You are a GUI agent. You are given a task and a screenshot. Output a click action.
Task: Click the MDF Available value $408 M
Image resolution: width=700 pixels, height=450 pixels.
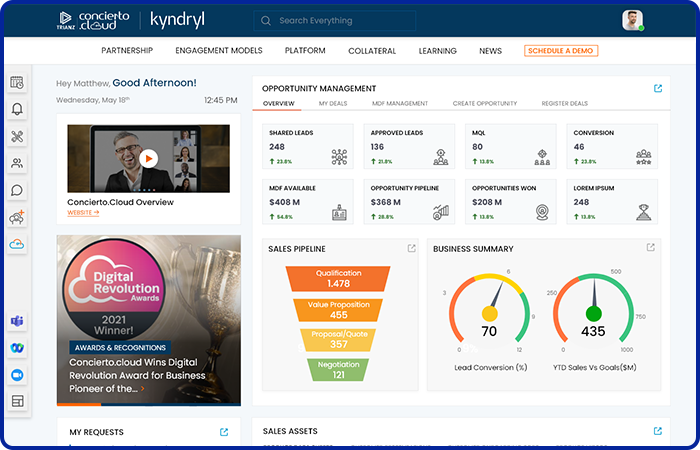coord(284,202)
